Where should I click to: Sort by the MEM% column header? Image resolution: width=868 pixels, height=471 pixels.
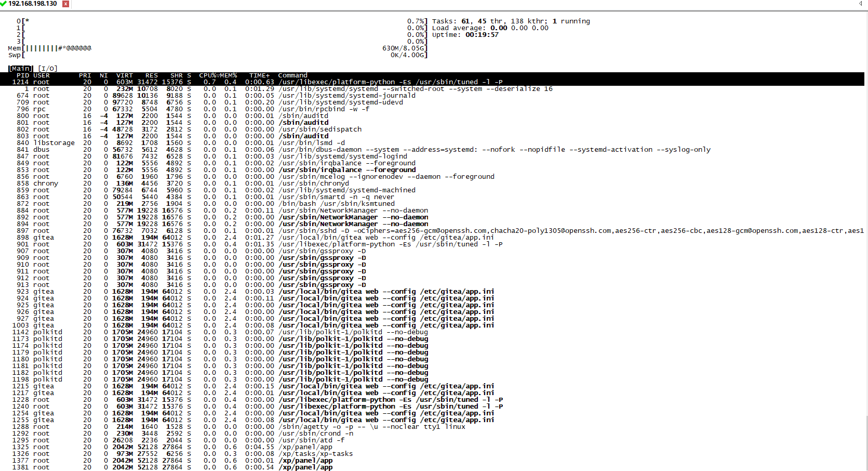point(228,75)
